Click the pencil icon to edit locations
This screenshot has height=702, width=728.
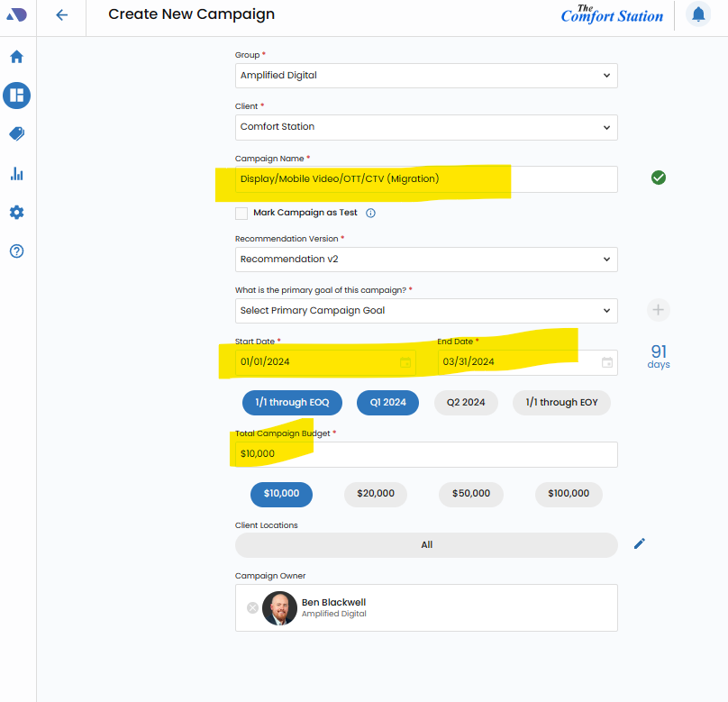click(640, 543)
